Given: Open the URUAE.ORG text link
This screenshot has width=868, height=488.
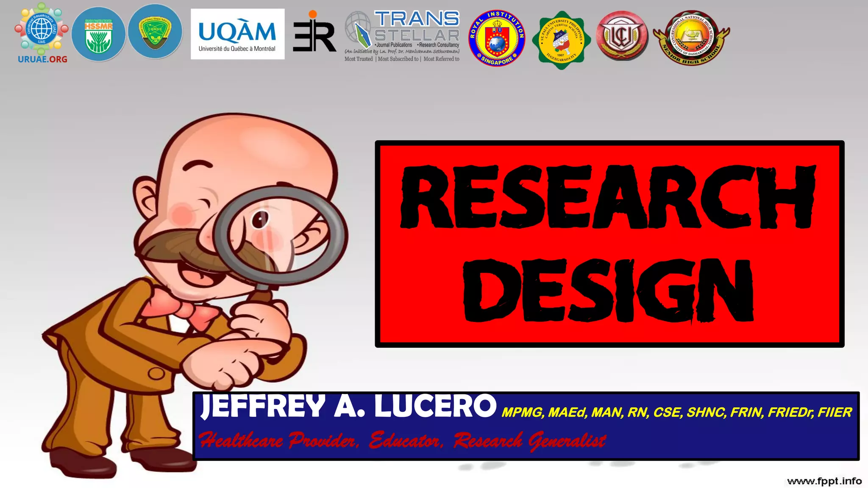Looking at the screenshot, I should pyautogui.click(x=42, y=59).
